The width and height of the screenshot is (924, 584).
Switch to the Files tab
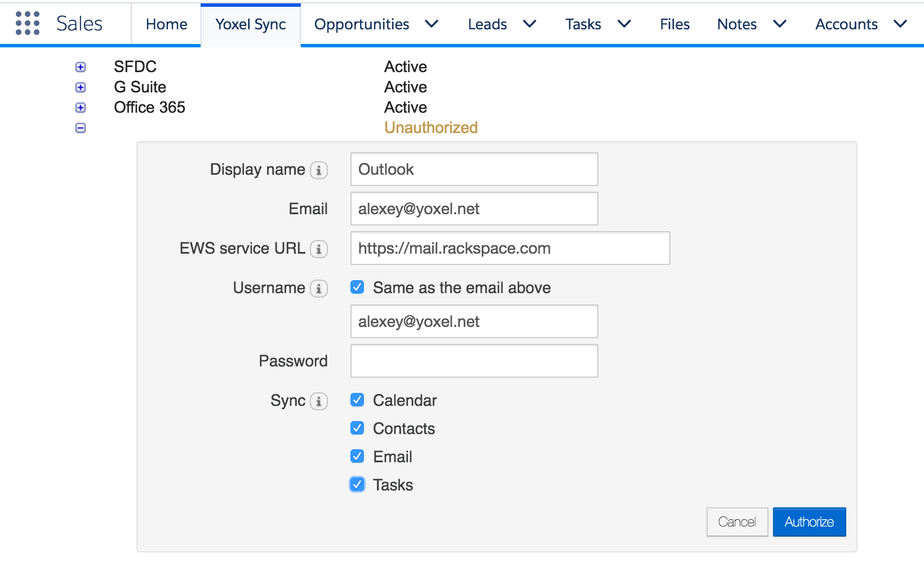pos(674,24)
